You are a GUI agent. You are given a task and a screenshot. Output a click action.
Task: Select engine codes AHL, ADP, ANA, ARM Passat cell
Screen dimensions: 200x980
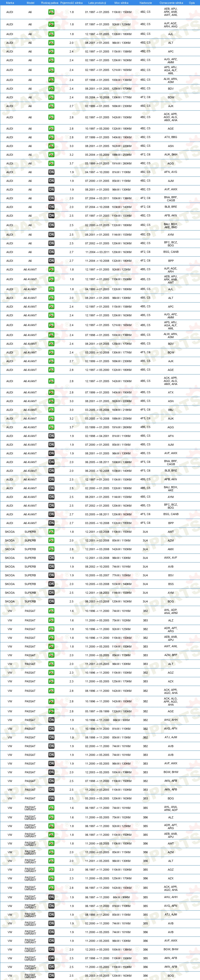tap(171, 611)
